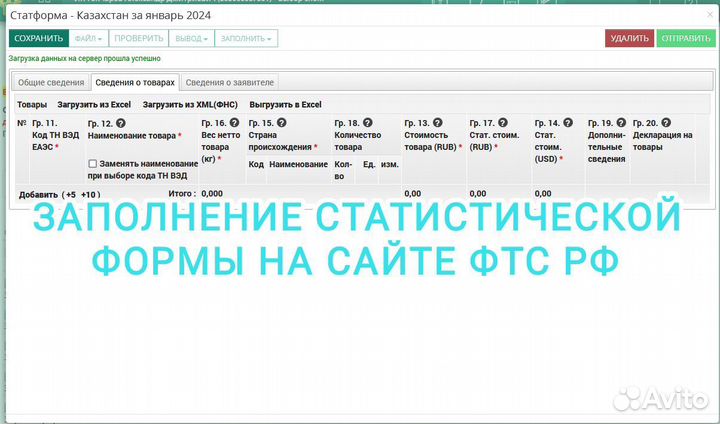Add five rows with +5

[71, 195]
